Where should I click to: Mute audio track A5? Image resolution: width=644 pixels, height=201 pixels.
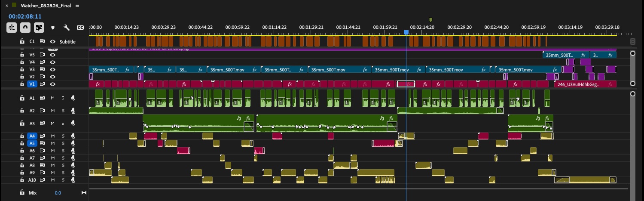pyautogui.click(x=52, y=143)
